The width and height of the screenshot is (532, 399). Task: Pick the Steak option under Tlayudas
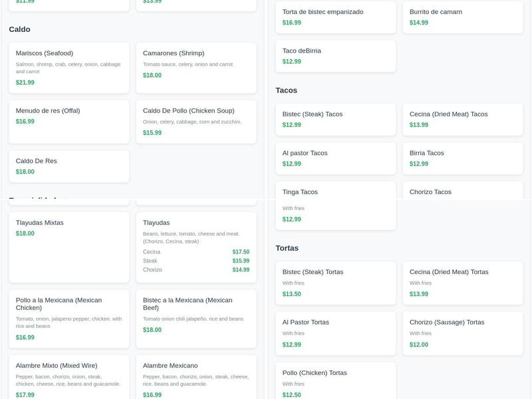click(196, 261)
